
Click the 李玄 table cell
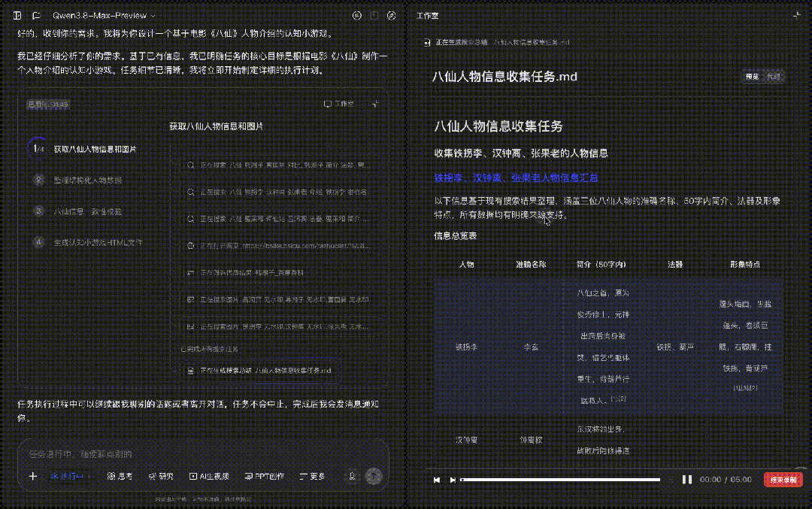(531, 347)
